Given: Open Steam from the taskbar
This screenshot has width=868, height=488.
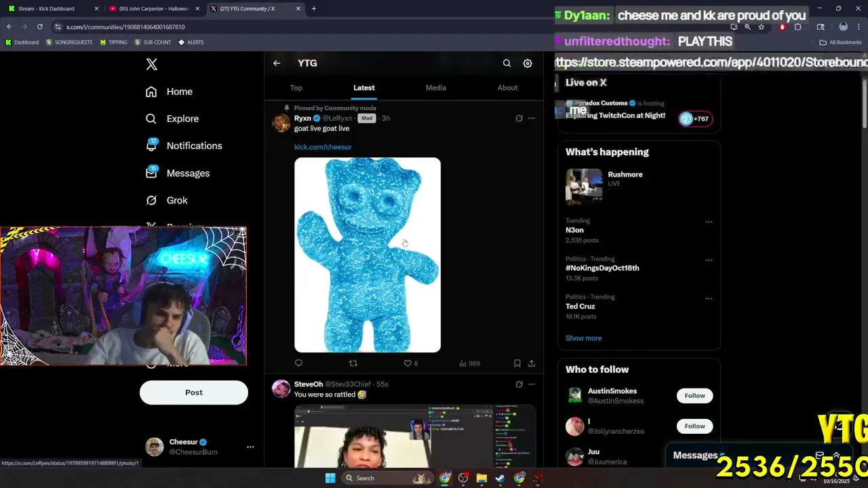Looking at the screenshot, I should click(500, 478).
